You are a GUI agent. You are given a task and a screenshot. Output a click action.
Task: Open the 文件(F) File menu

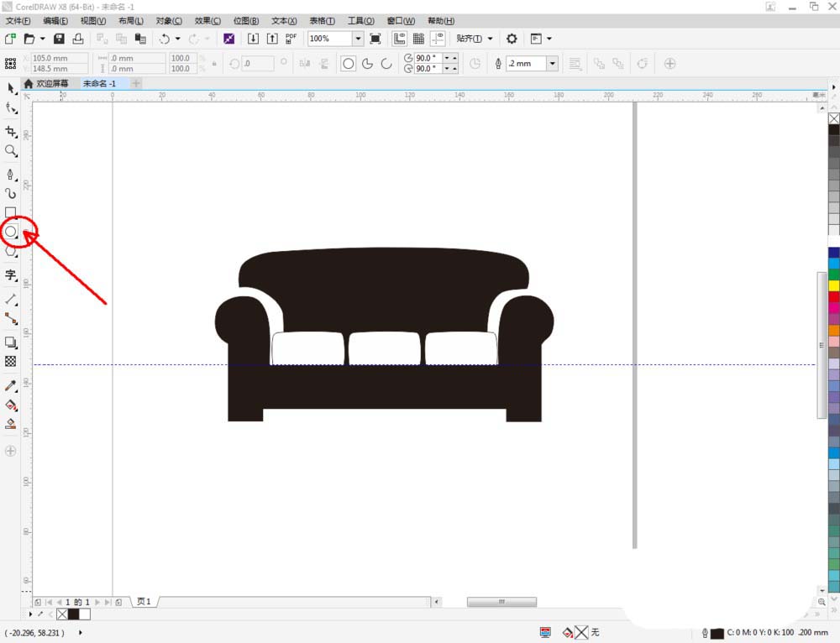pos(18,21)
